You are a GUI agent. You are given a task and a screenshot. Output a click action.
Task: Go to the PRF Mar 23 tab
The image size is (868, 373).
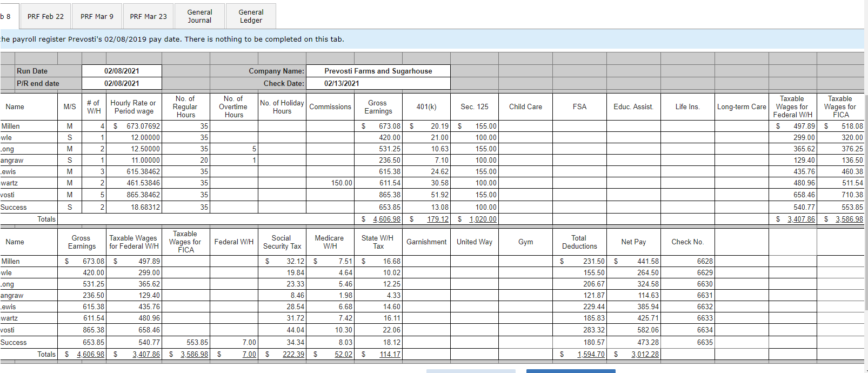[148, 16]
